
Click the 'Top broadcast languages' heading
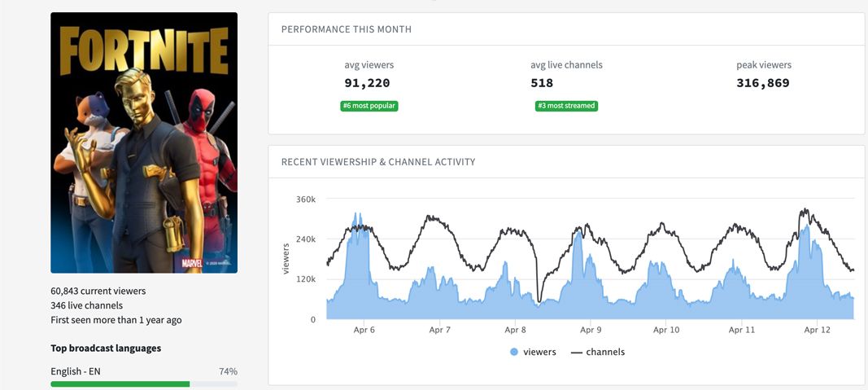(x=106, y=348)
